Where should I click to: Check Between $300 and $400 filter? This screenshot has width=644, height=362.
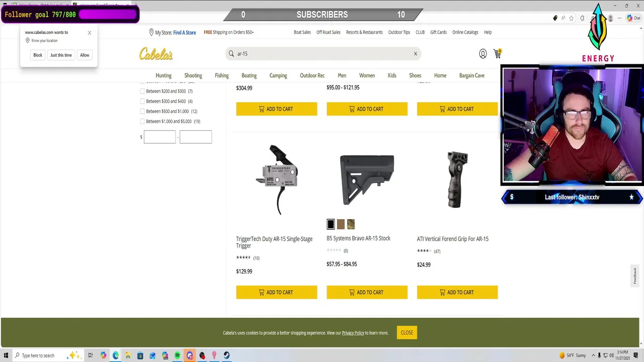coord(142,101)
